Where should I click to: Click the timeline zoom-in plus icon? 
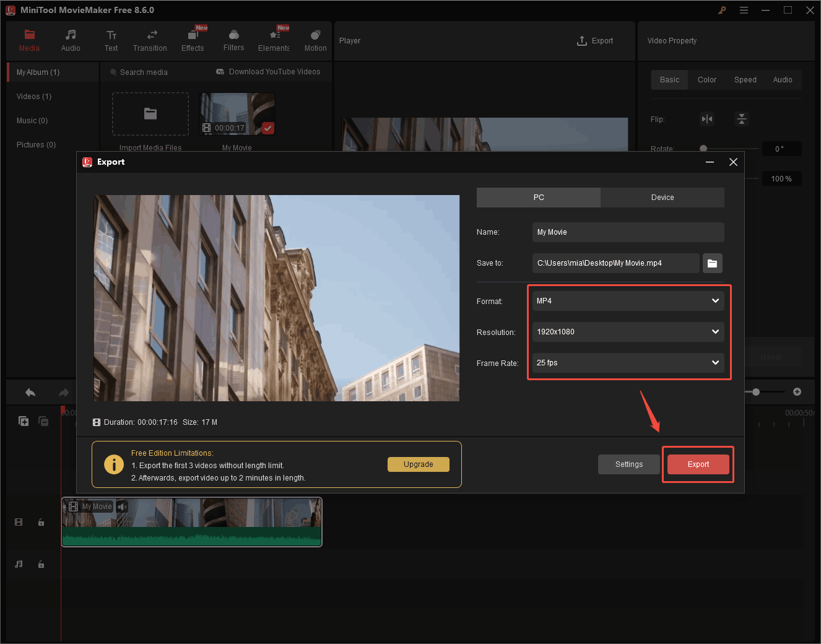pos(797,391)
